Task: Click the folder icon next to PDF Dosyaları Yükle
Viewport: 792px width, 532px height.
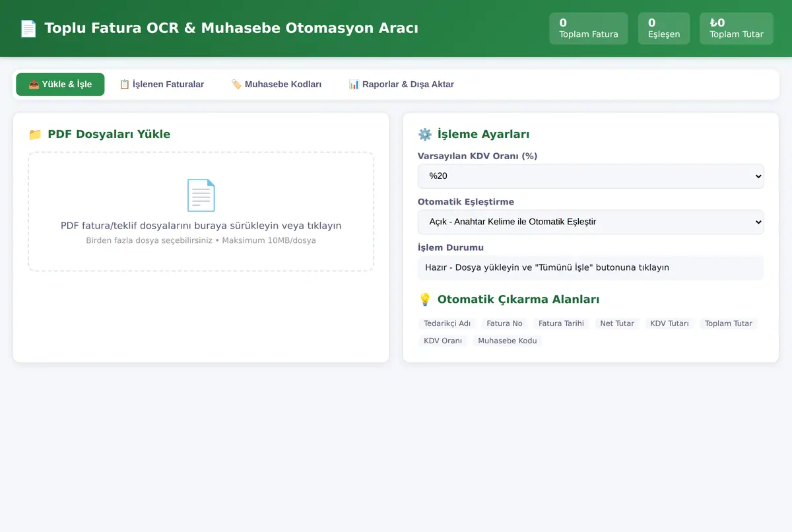Action: (35, 134)
